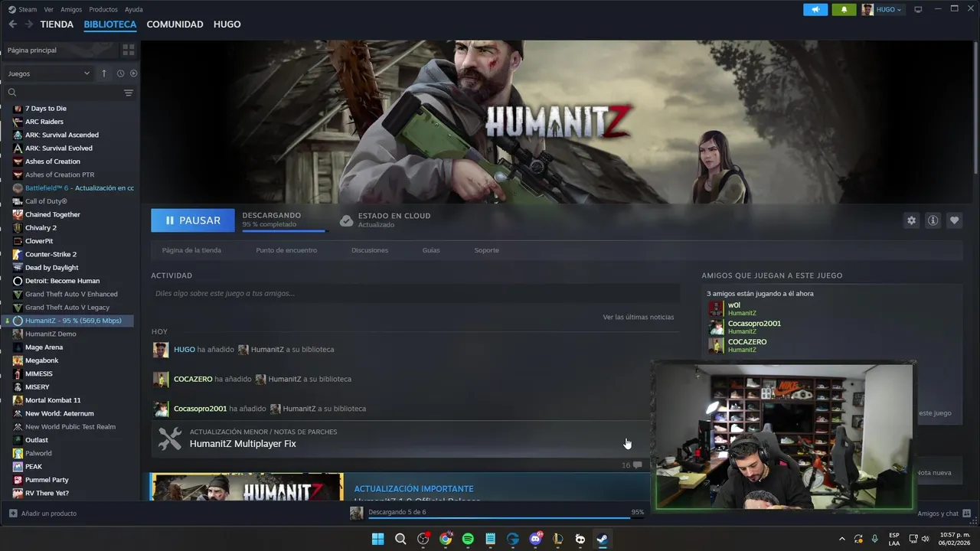Go to COMUNIDAD tab
The image size is (980, 551).
(x=175, y=24)
